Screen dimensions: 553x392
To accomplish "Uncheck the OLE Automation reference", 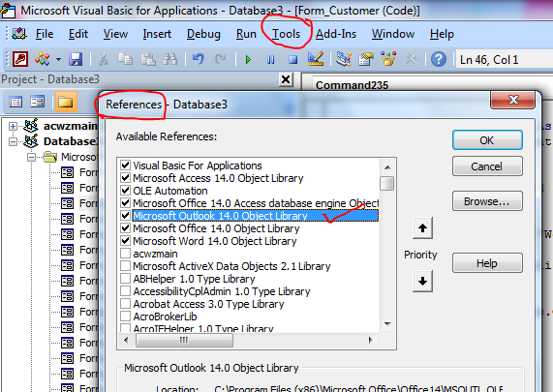I will click(125, 191).
